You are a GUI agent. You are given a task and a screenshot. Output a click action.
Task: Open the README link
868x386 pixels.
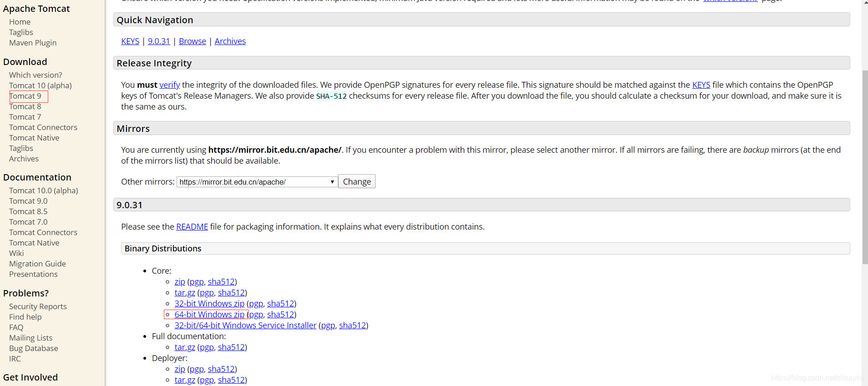(x=192, y=227)
